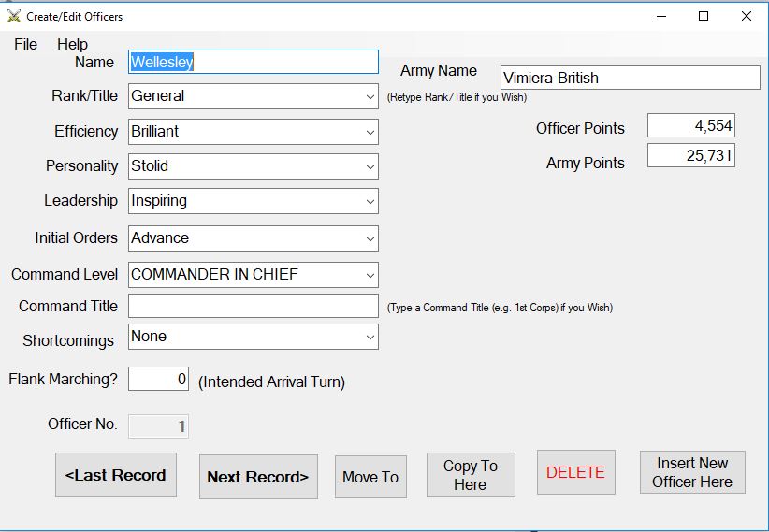Open the Leadership dropdown showing Inspiring
Viewport: 769px width, 532px height.
click(370, 201)
